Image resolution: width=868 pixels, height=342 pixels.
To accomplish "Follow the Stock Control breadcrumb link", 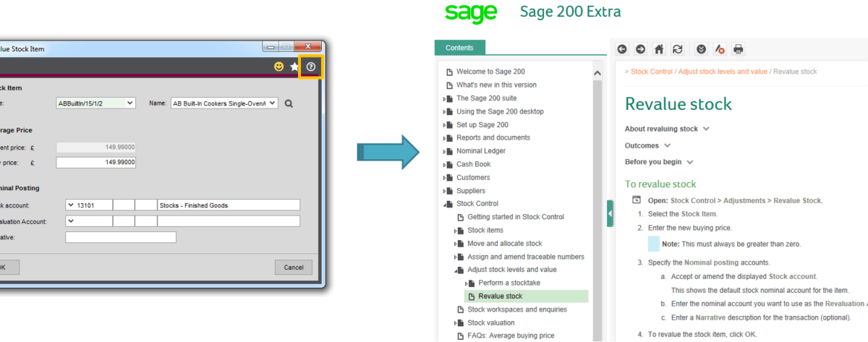I will click(x=652, y=72).
